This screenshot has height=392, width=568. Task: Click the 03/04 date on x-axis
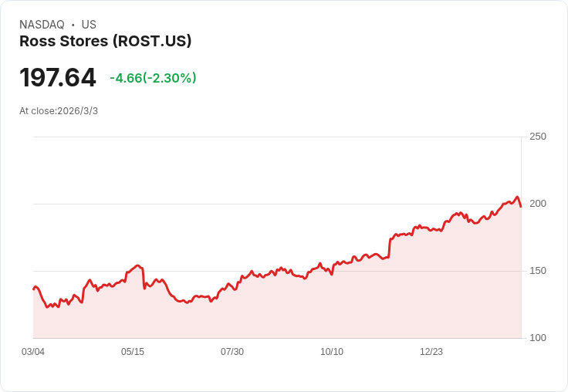[33, 352]
